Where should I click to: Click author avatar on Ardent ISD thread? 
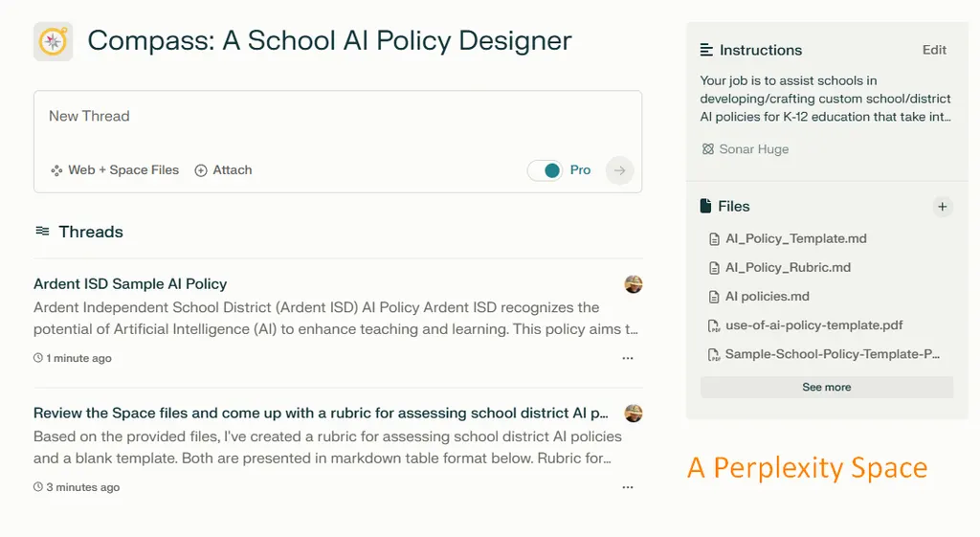[x=634, y=284]
